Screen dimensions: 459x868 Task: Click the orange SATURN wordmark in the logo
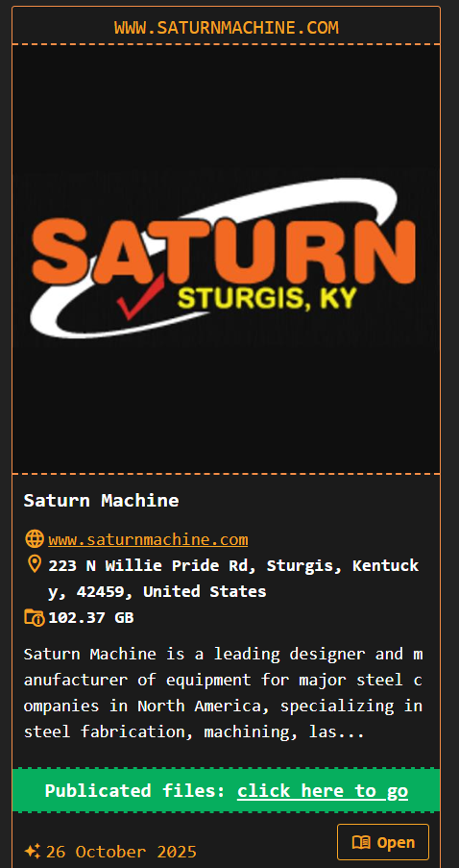click(x=224, y=250)
